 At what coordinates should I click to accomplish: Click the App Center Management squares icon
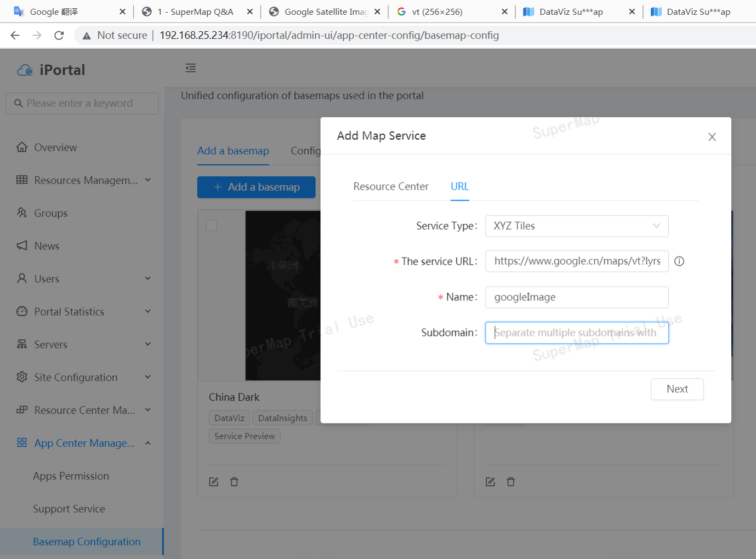(22, 443)
